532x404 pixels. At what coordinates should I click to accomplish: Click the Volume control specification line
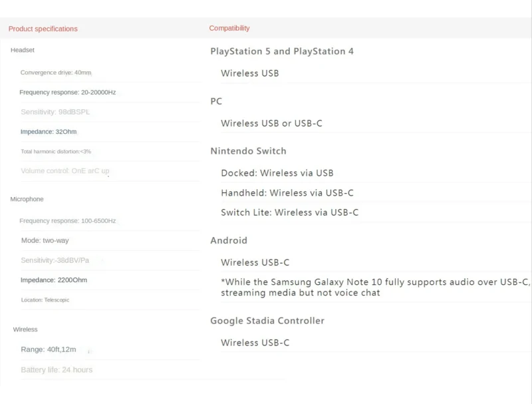tap(65, 171)
